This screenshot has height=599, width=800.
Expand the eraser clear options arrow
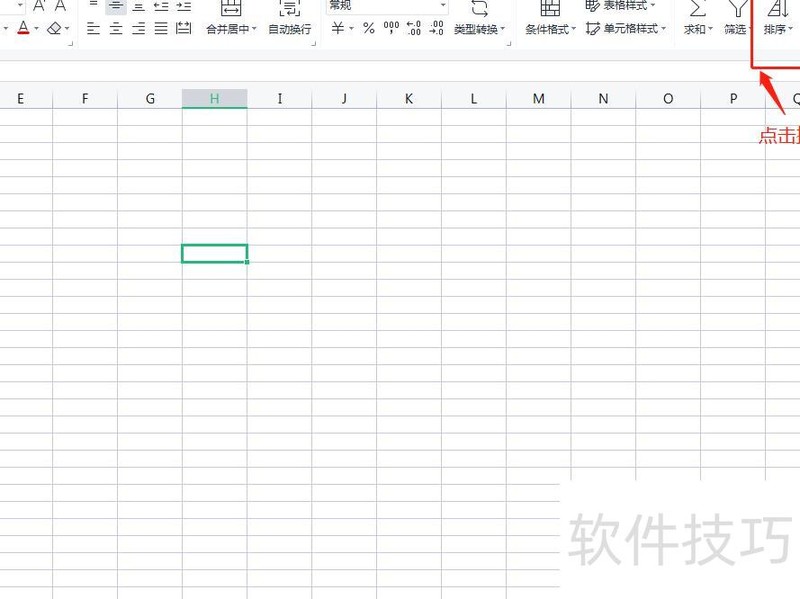67,29
